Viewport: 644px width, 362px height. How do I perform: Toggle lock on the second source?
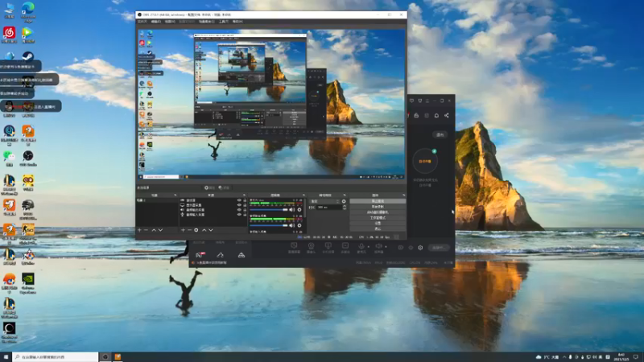pos(245,205)
